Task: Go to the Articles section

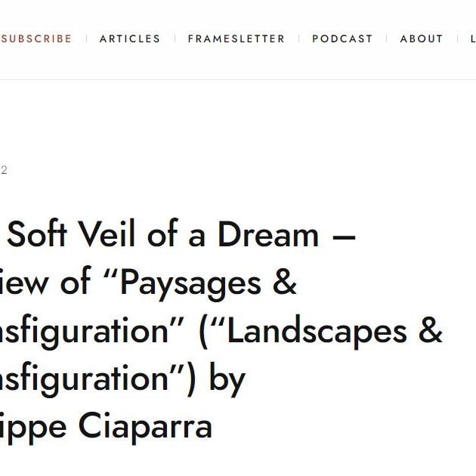Action: click(130, 39)
